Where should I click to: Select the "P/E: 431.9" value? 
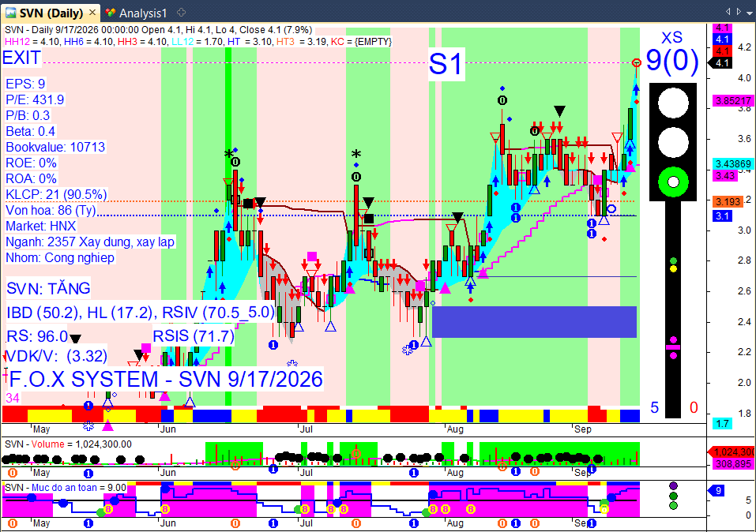click(x=35, y=99)
